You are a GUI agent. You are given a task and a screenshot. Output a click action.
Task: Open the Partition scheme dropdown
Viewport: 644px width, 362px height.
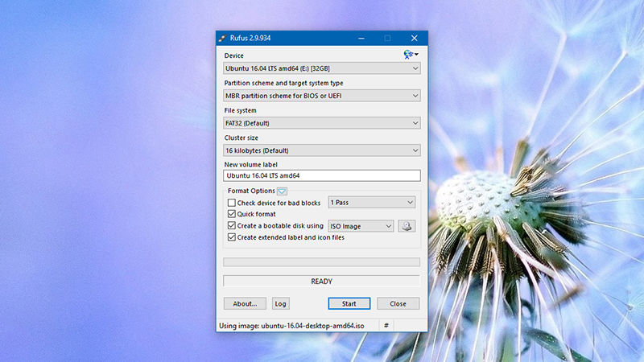click(321, 96)
